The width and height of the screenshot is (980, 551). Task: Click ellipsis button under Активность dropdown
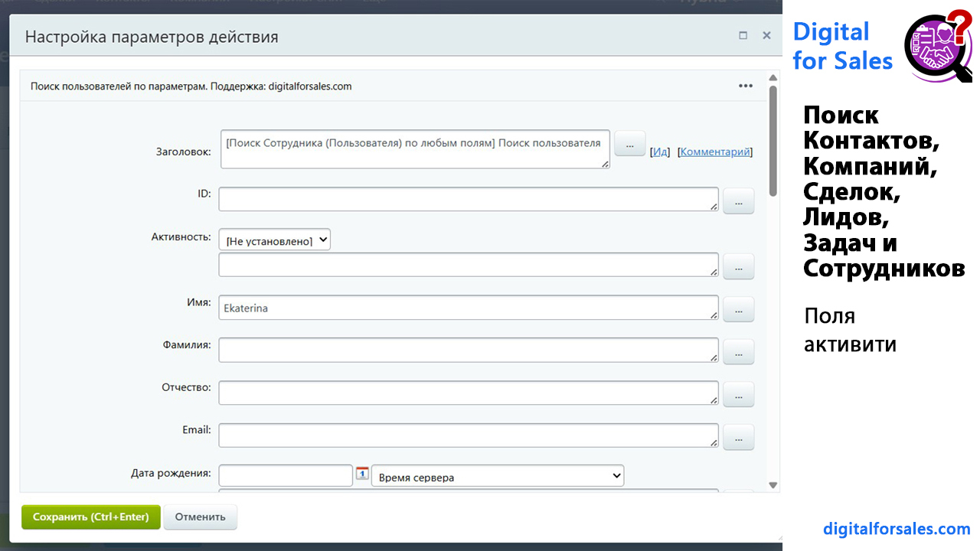(738, 266)
